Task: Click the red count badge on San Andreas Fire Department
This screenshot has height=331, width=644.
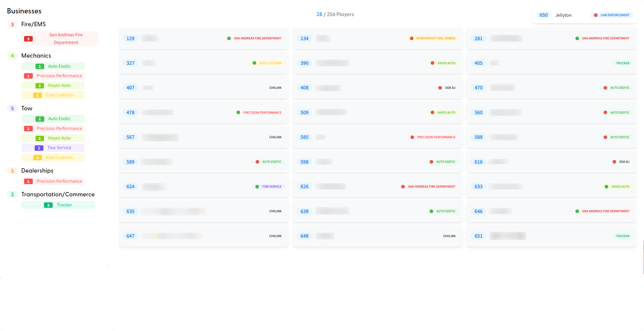Action: tap(28, 39)
